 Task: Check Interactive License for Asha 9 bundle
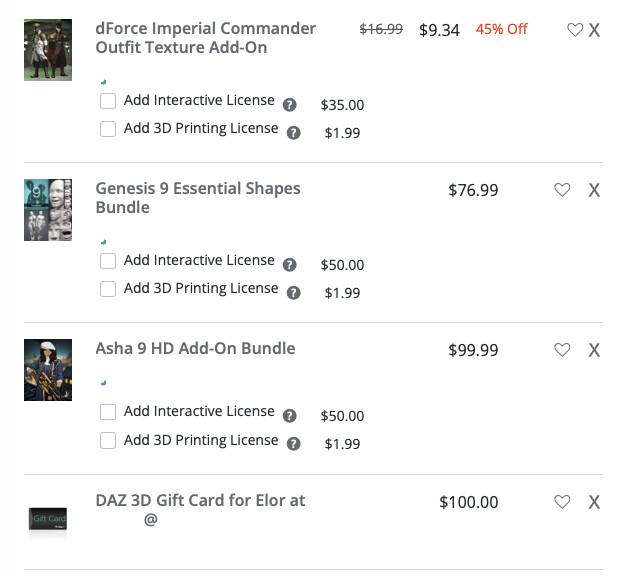pyautogui.click(x=108, y=412)
